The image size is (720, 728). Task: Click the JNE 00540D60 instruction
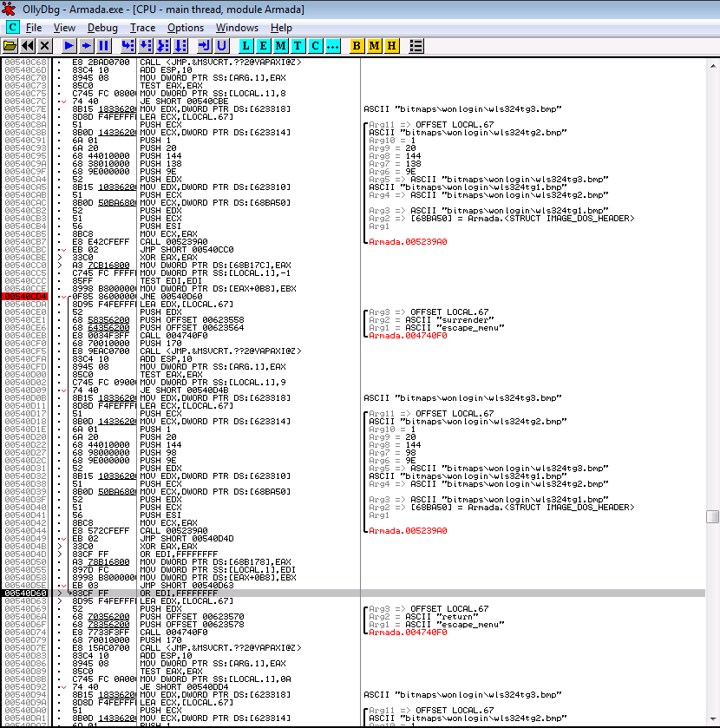171,296
